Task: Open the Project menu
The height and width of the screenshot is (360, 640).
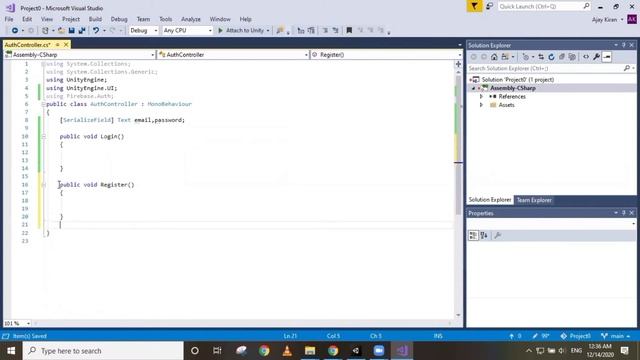Action: click(x=71, y=19)
